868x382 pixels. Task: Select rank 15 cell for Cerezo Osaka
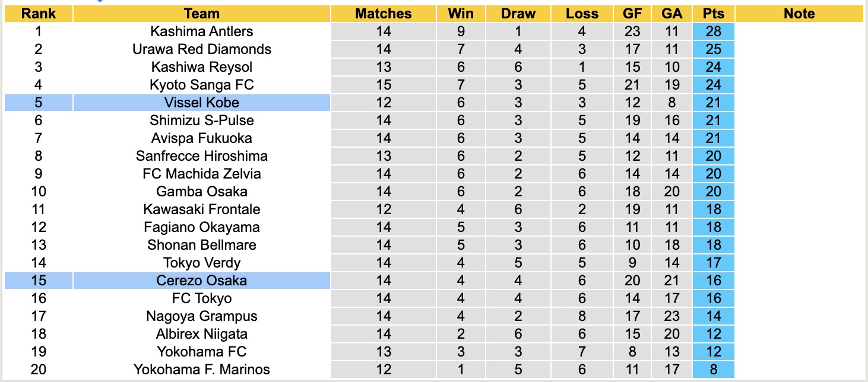(x=38, y=281)
